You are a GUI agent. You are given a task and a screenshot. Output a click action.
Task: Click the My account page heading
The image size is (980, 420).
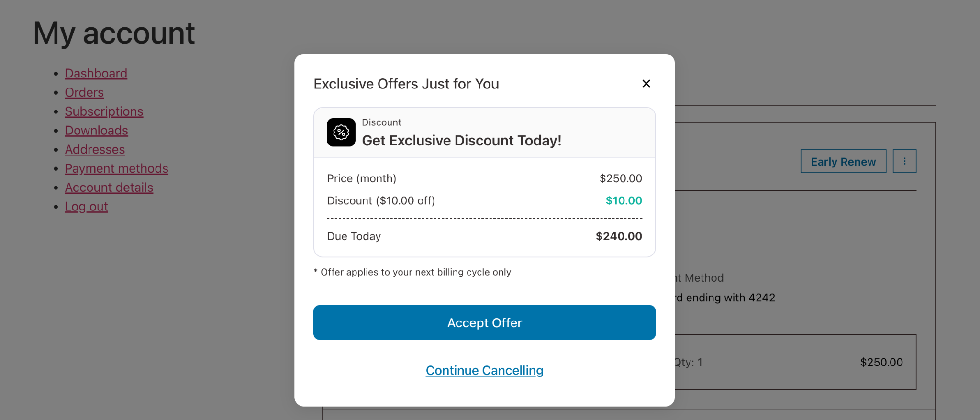point(114,33)
